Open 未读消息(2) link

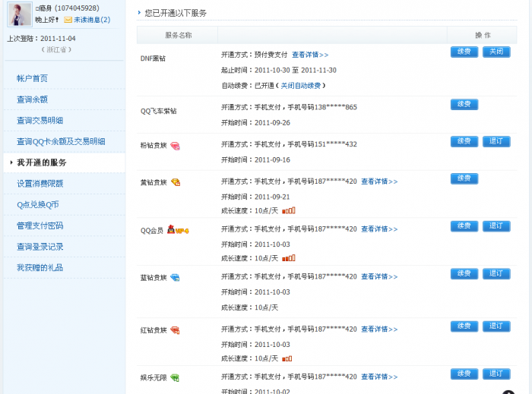(x=92, y=20)
